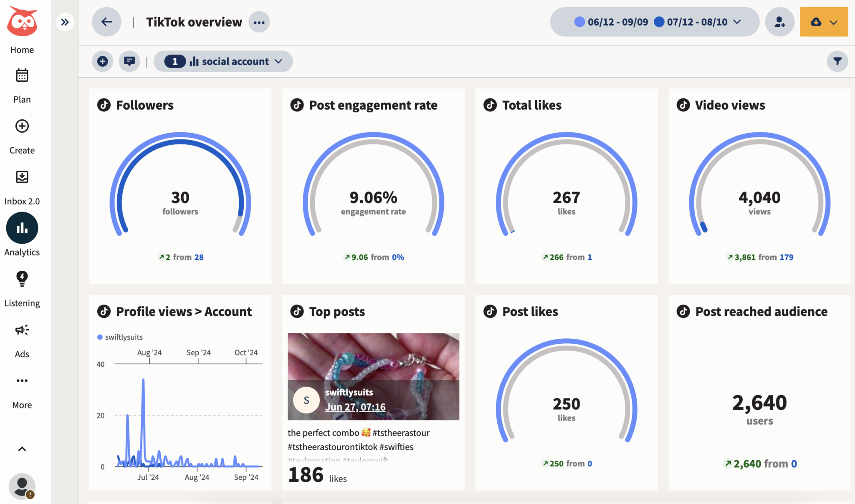Open the filter funnel button

click(x=837, y=61)
